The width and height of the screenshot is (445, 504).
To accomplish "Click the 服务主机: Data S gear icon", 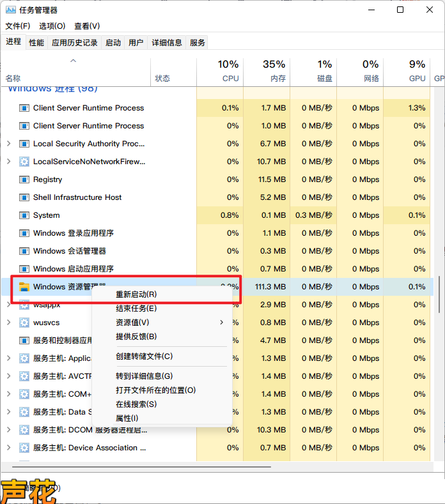I will (x=24, y=412).
